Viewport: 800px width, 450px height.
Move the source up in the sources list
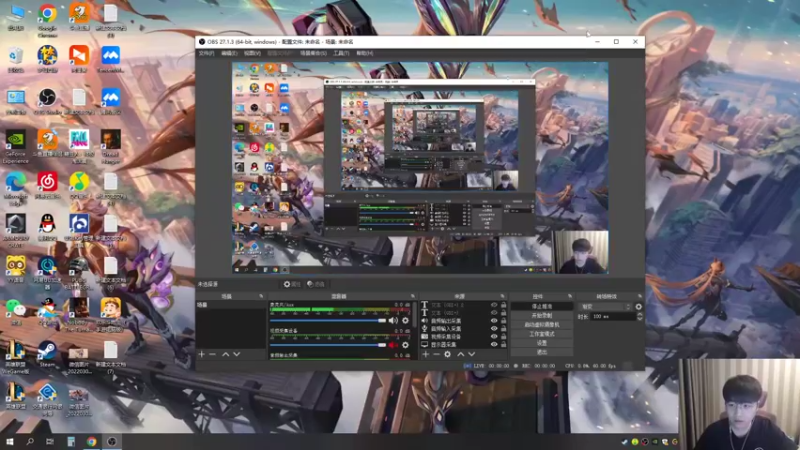click(461, 354)
